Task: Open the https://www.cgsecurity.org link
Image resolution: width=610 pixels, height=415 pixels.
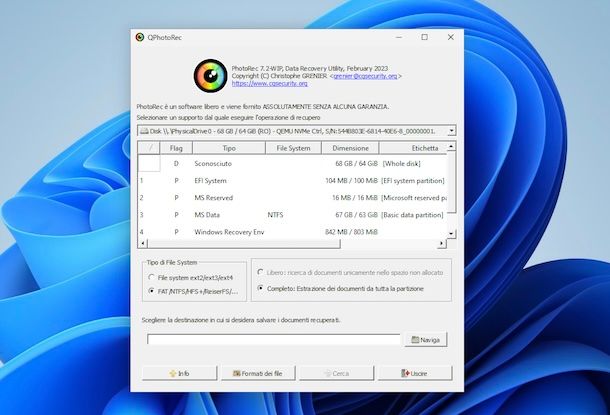Action: click(270, 83)
